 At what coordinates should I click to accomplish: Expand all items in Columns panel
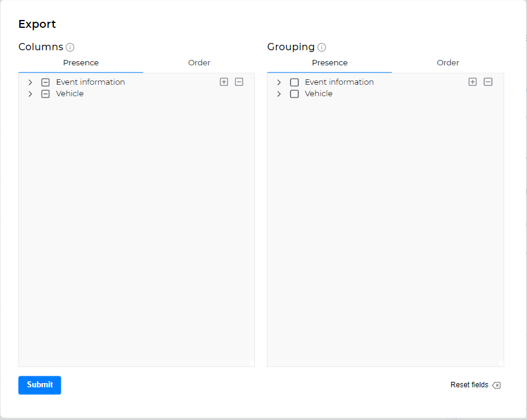point(224,82)
